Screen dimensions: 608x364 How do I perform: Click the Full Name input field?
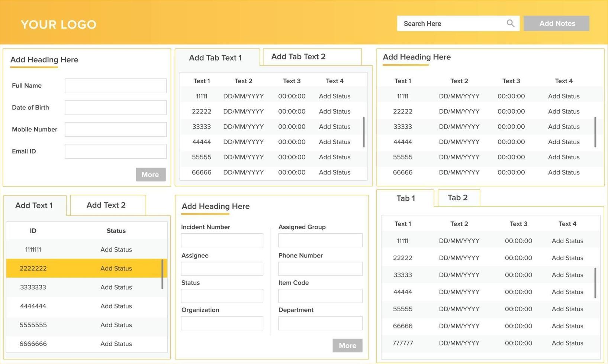[116, 85]
